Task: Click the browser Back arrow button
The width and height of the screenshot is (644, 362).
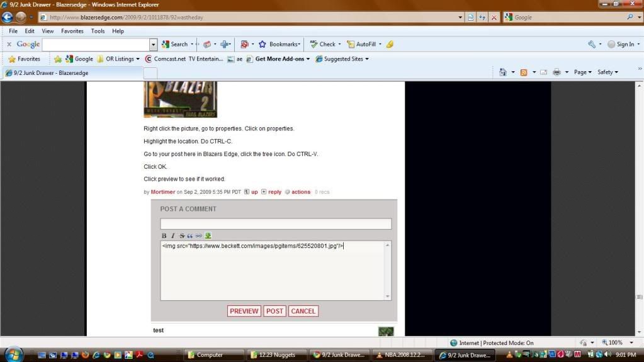Action: click(8, 17)
